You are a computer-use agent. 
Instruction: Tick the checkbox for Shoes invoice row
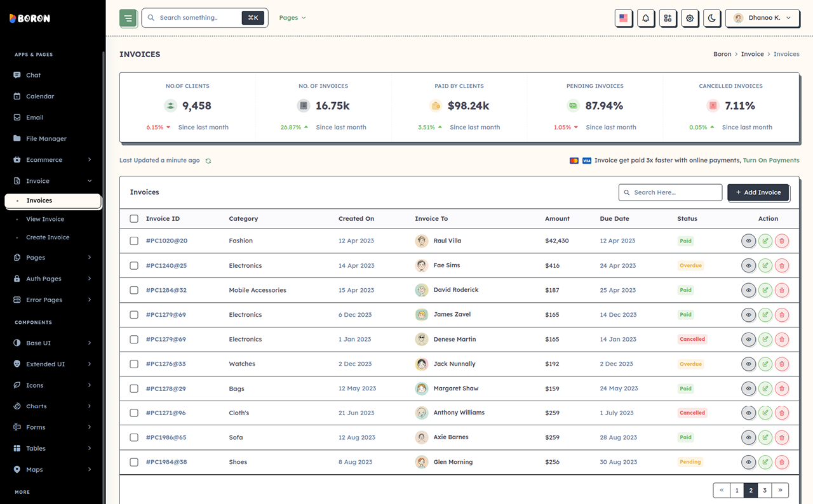coord(134,462)
